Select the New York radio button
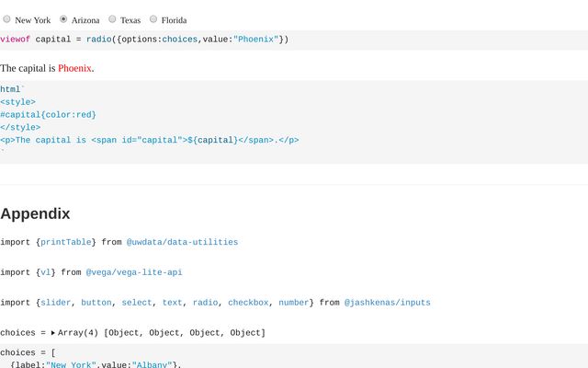 click(7, 19)
